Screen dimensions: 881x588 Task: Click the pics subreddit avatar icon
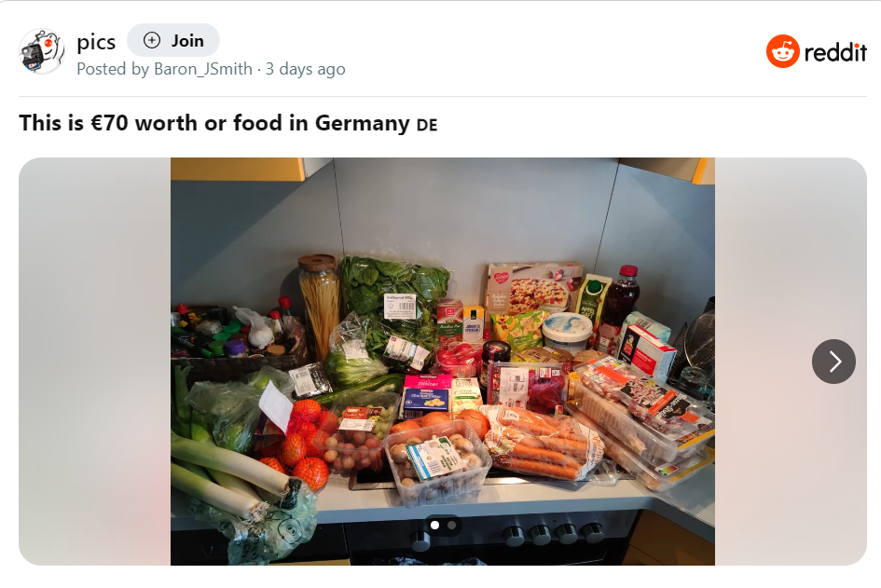point(42,51)
